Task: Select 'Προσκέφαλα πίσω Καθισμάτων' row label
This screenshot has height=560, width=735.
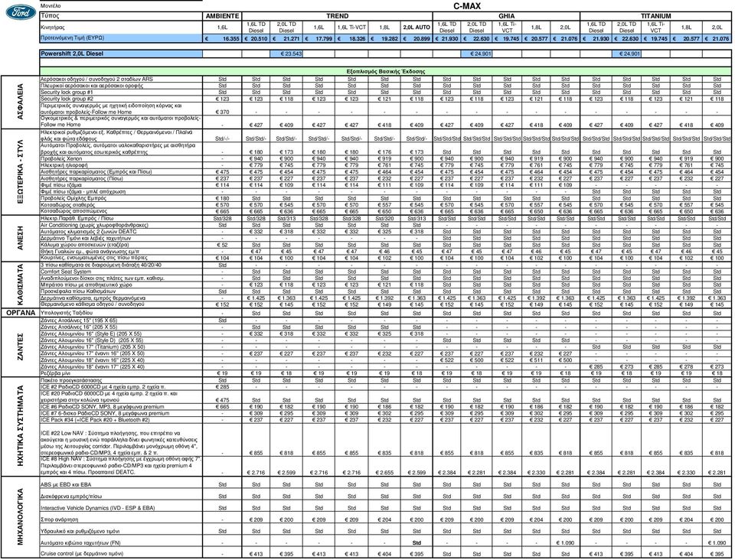Action: [x=78, y=291]
